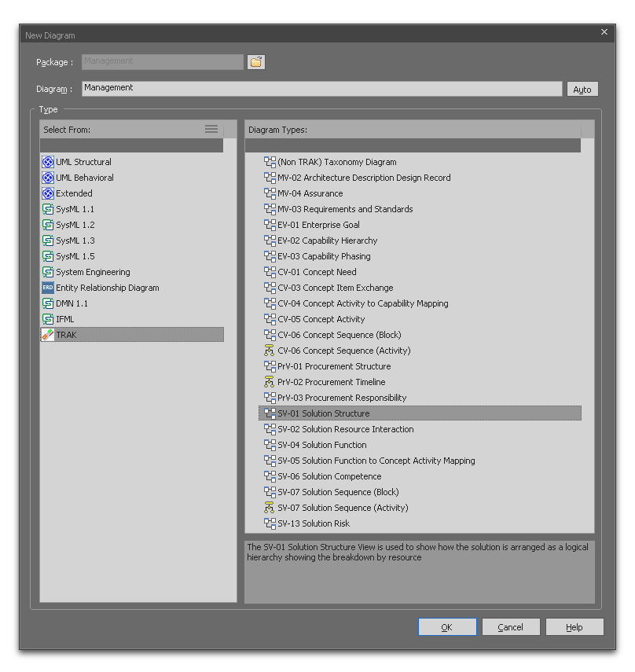Click the Cancel button

tap(511, 627)
